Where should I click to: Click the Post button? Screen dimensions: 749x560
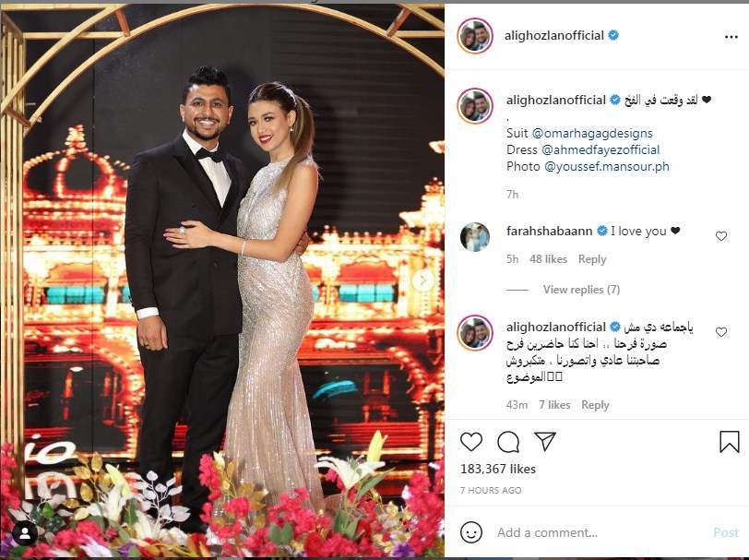click(x=726, y=532)
